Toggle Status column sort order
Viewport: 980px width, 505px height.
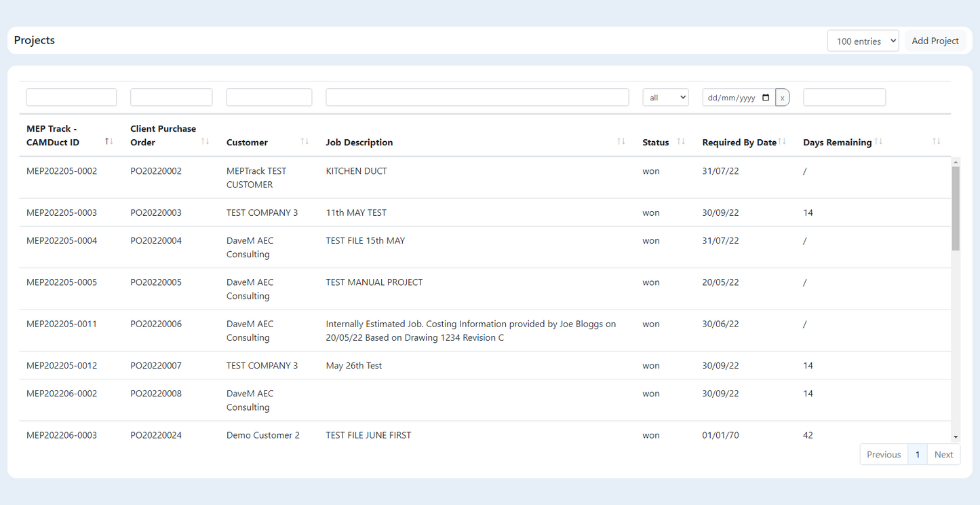pos(681,141)
